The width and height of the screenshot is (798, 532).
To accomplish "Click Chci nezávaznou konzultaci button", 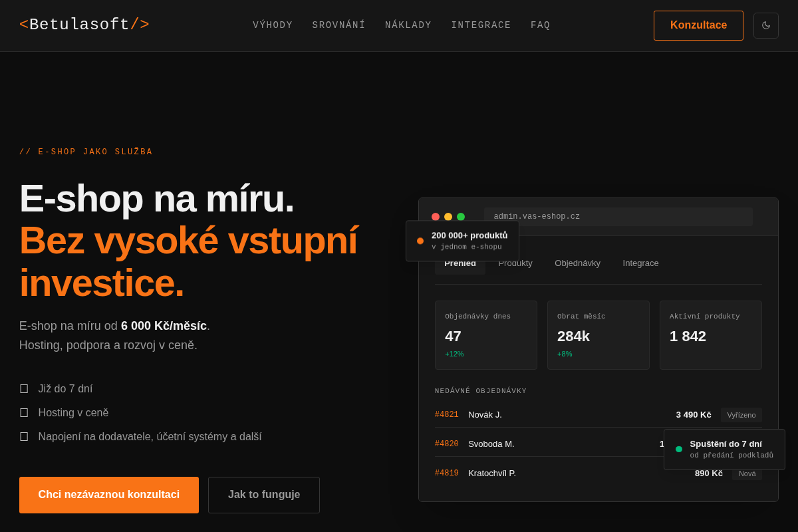I will pyautogui.click(x=109, y=495).
